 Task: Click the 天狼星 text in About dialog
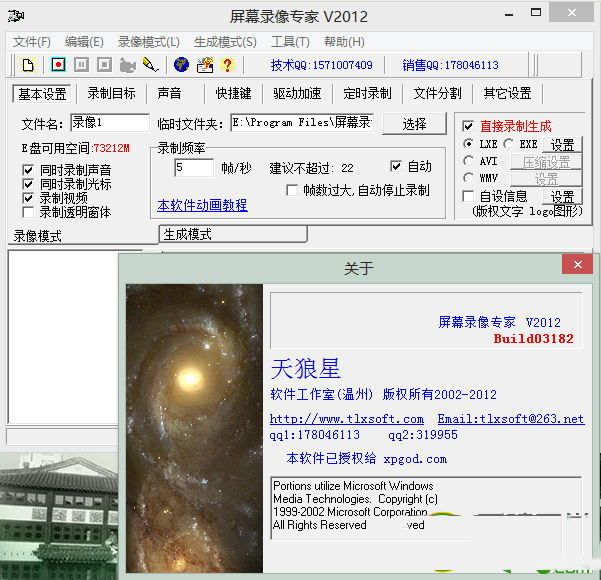(305, 369)
